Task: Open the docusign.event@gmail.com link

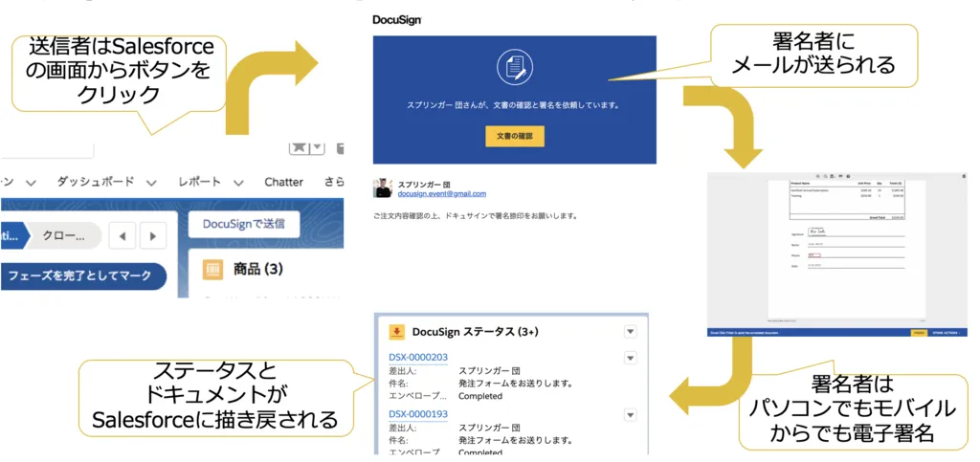Action: click(x=442, y=194)
